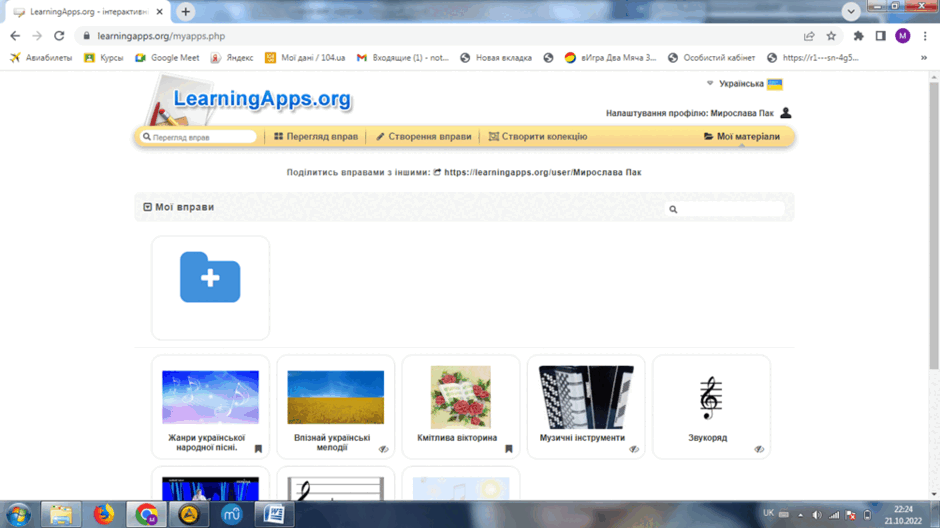
Task: Click the LearningApps.org logo
Action: 262,99
